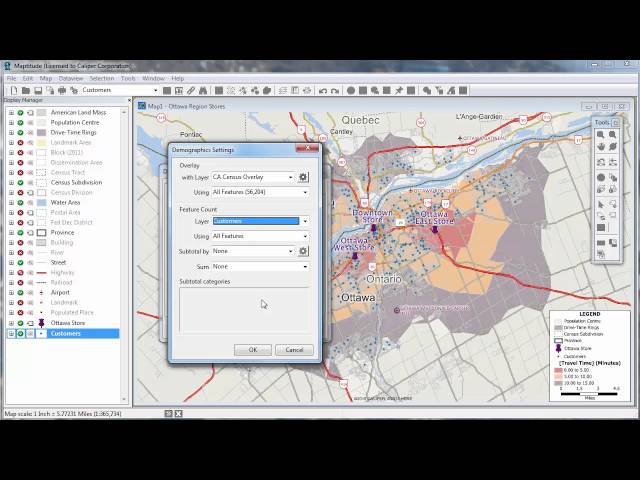Click the round circle icon in the main toolbar
640x480 pixels.
tap(351, 90)
